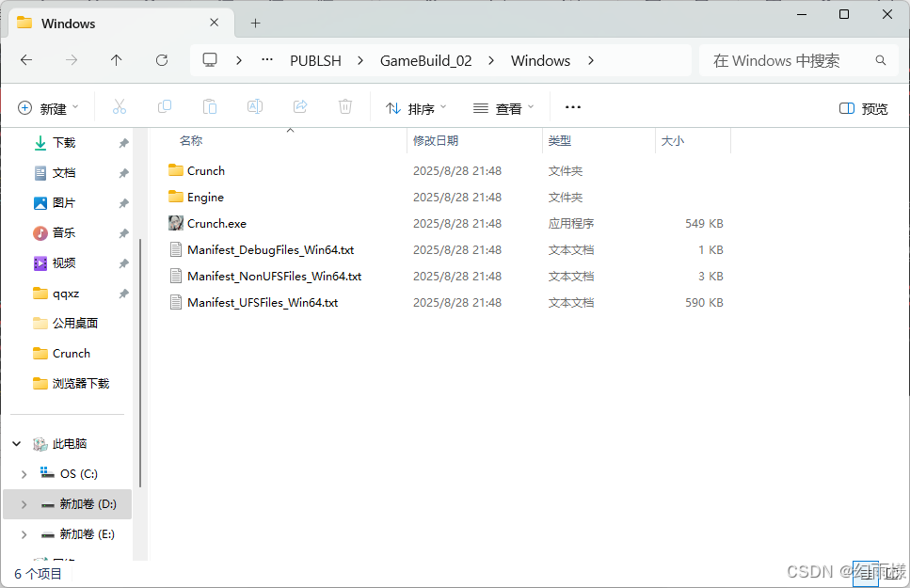Go to PUBLSH in breadcrumb
The height and width of the screenshot is (588, 910).
(315, 60)
